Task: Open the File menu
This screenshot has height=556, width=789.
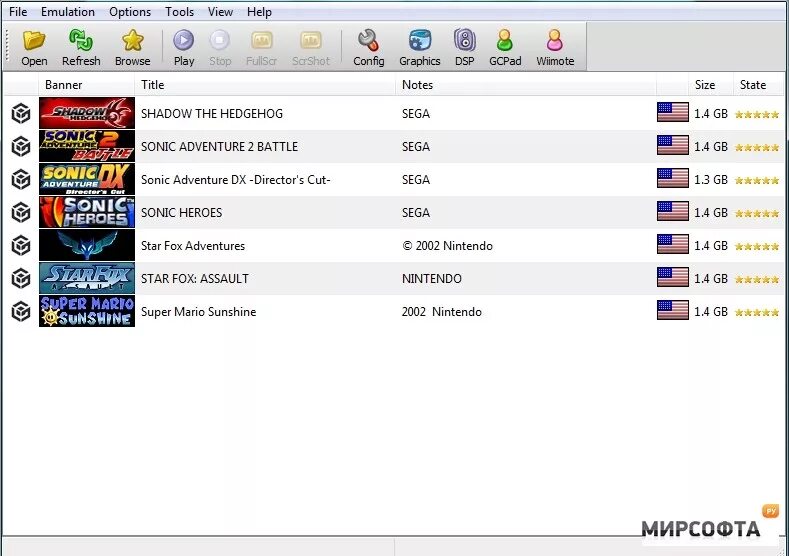Action: [x=18, y=12]
